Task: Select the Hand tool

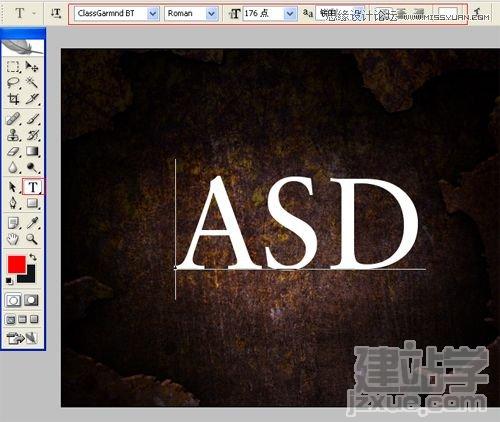Action: point(13,239)
